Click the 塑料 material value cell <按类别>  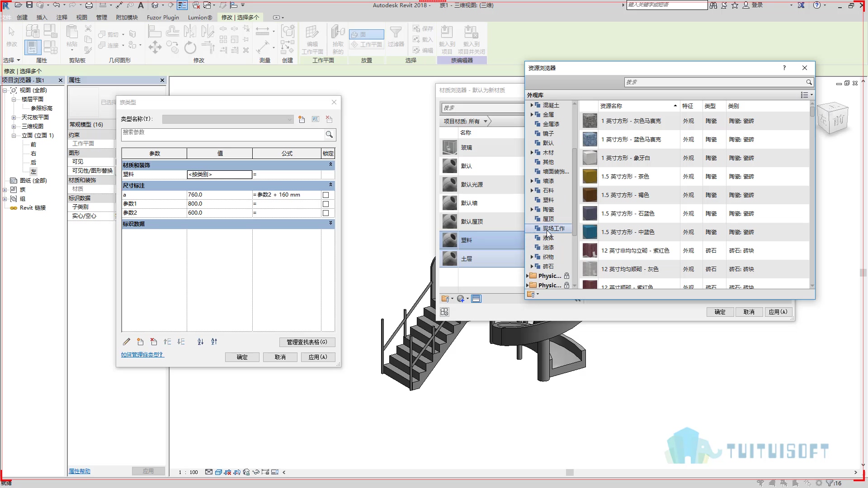point(219,174)
